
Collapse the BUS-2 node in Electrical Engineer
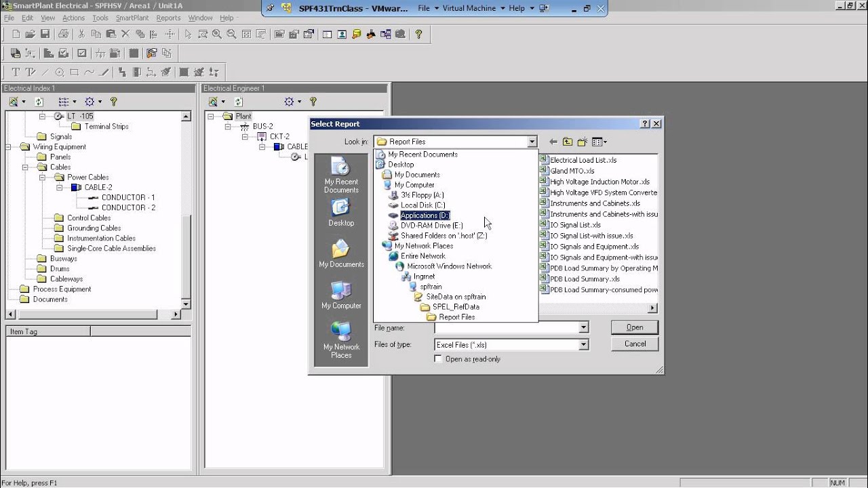click(x=228, y=127)
